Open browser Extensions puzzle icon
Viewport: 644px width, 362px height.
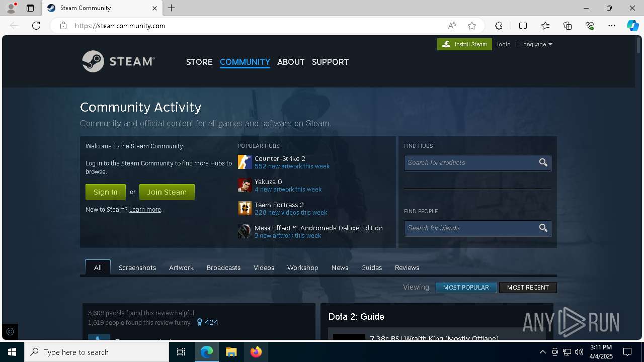click(499, 26)
